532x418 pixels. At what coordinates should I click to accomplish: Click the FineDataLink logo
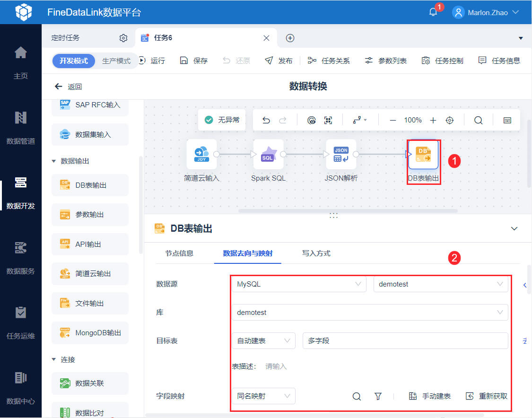pyautogui.click(x=24, y=12)
